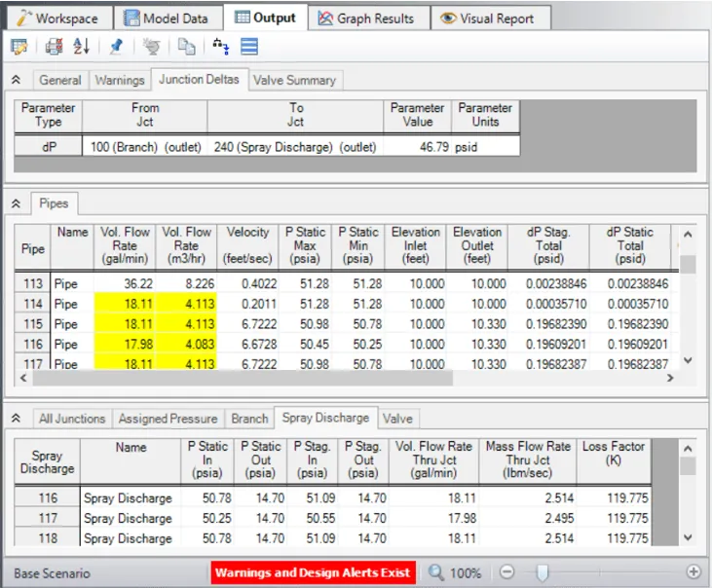
Task: Collapse the General output section
Action: coord(16,81)
